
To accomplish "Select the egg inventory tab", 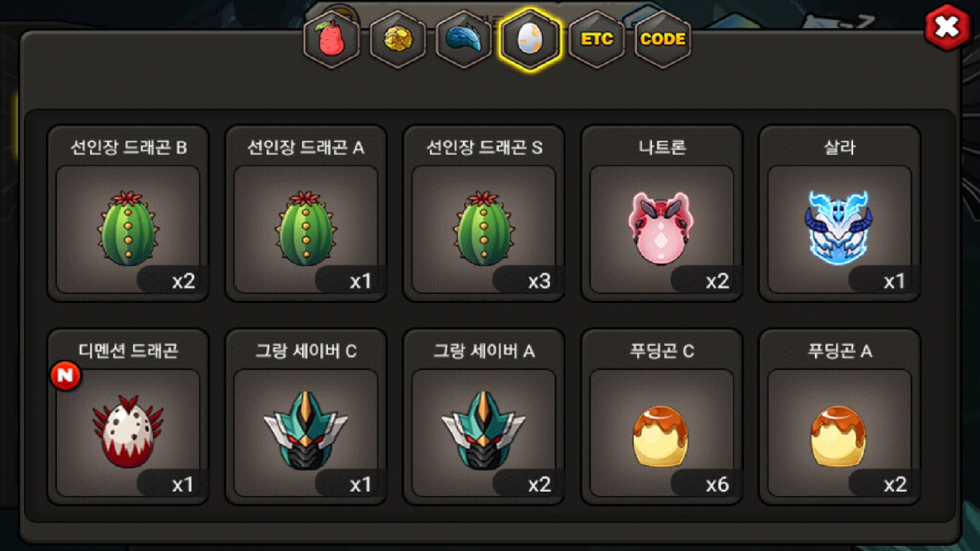I will click(530, 39).
